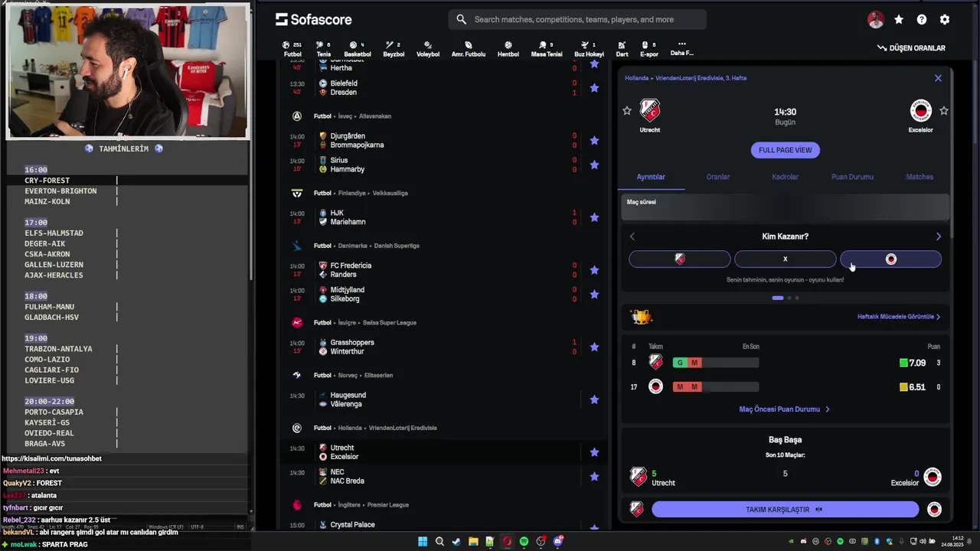This screenshot has width=980, height=551.
Task: Click the Kim Kazanır carousel page dots
Action: (785, 298)
